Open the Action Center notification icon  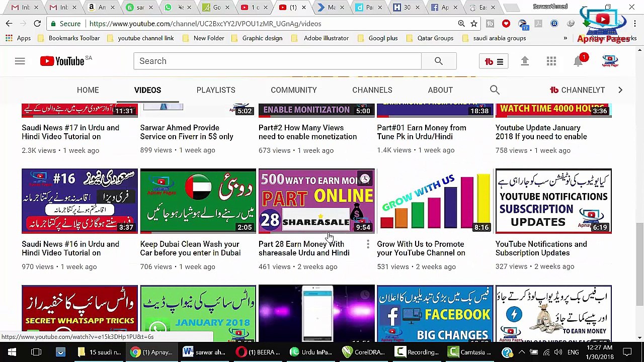(x=627, y=352)
